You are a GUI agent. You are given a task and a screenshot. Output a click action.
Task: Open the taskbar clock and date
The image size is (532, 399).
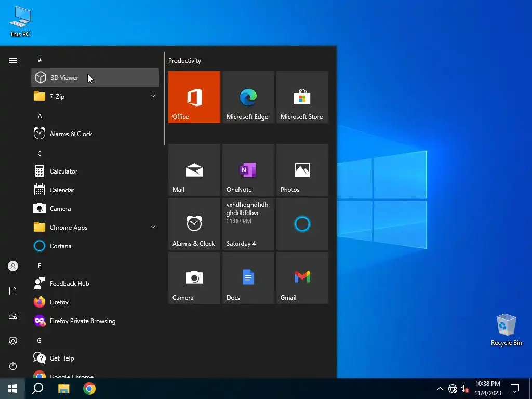487,389
